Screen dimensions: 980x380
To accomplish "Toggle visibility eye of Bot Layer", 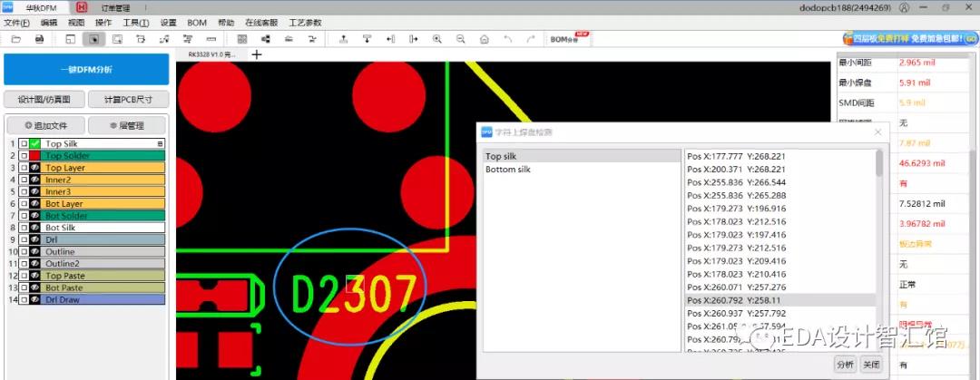I will 35,204.
